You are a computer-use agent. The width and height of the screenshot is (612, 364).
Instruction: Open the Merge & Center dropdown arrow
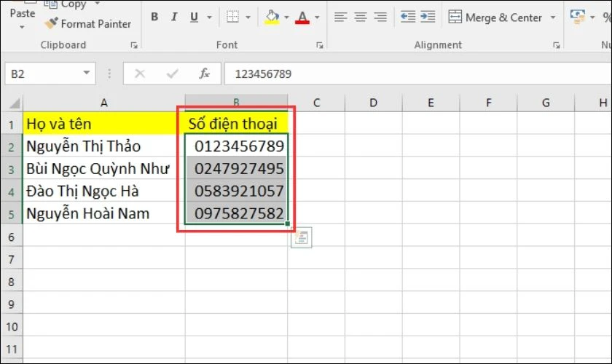click(x=553, y=17)
